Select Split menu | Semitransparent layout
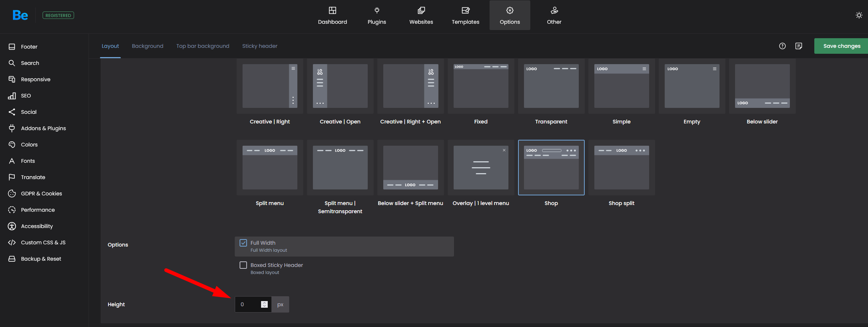The height and width of the screenshot is (327, 868). pos(340,168)
